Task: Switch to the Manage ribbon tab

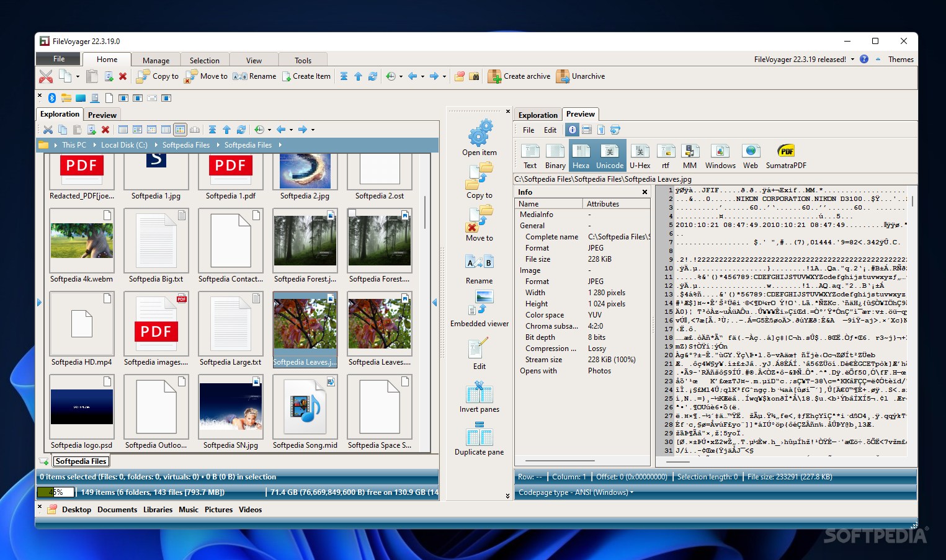Action: (156, 60)
